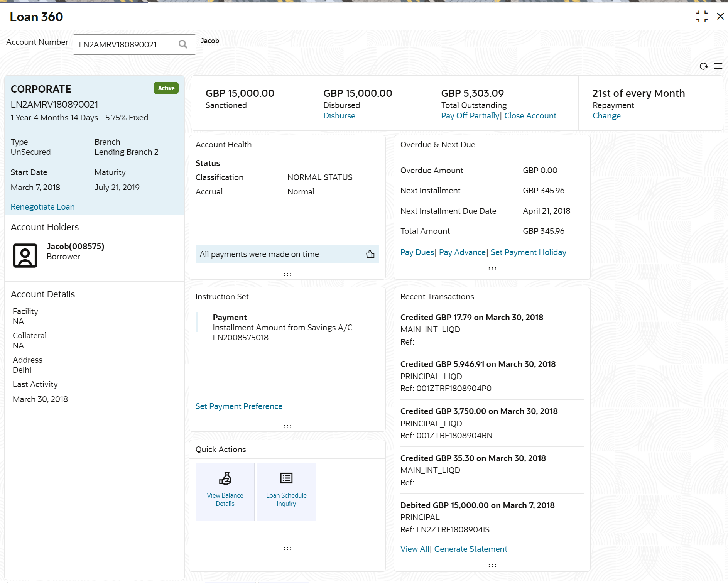Open View Balance Details quick action tile

point(225,492)
